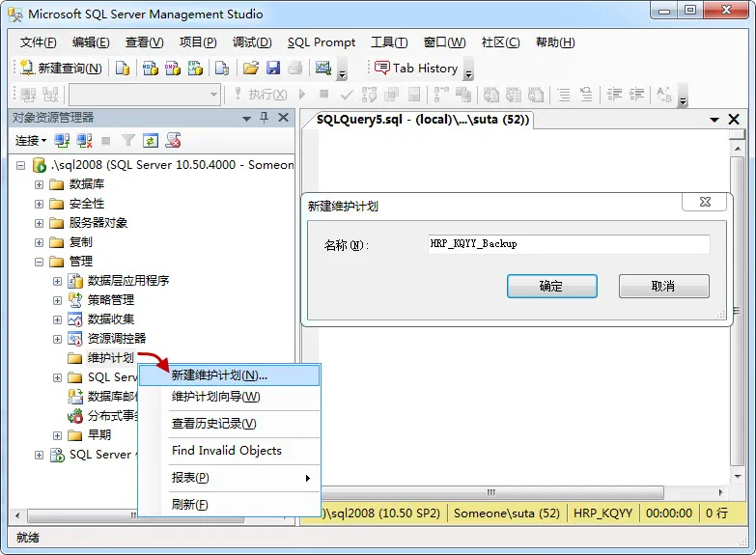
Task: Expand 策略管理 node
Action: (57, 300)
